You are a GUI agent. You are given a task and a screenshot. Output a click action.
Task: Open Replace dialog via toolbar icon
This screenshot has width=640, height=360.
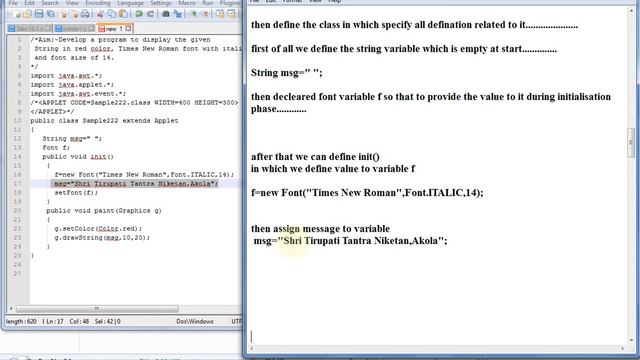tap(178, 14)
